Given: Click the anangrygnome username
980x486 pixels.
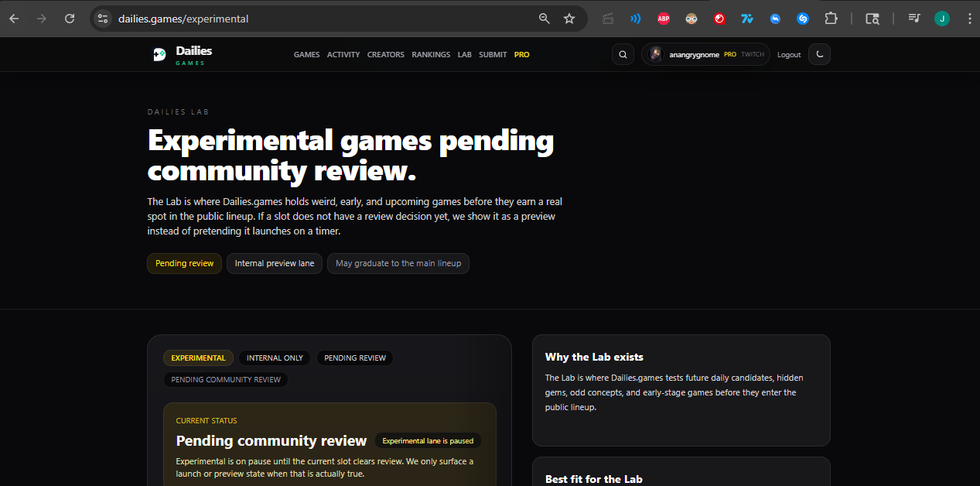Looking at the screenshot, I should (695, 55).
